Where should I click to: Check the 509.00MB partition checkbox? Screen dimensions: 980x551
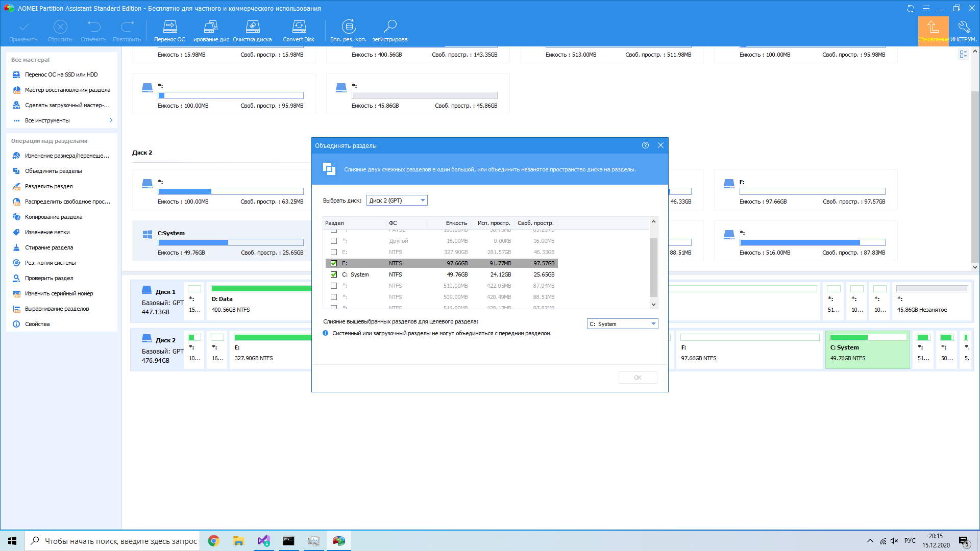[334, 297]
